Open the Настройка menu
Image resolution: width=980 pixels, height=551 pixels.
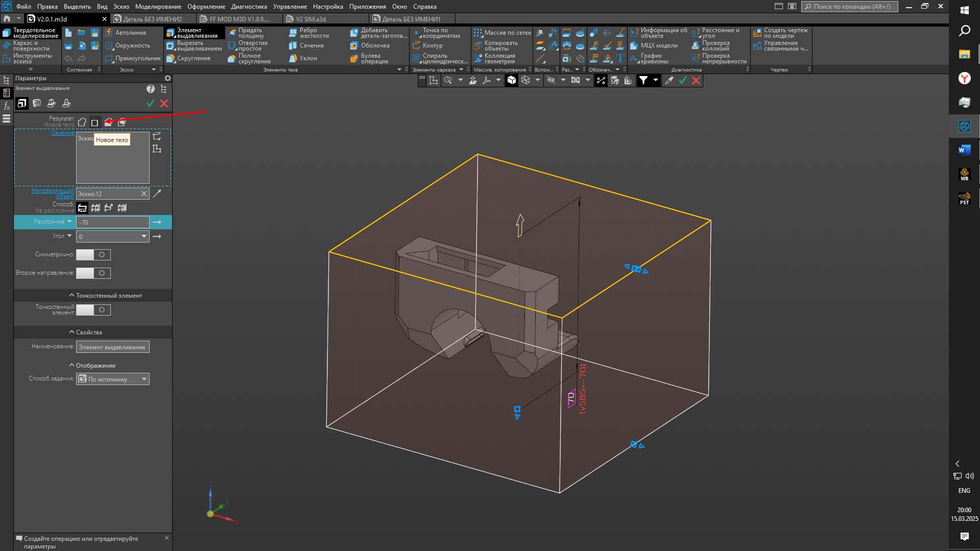point(328,7)
